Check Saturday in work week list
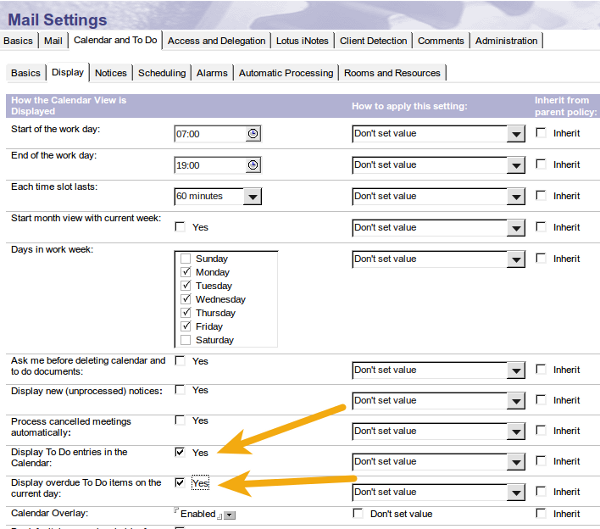This screenshot has width=600, height=529. [x=186, y=340]
